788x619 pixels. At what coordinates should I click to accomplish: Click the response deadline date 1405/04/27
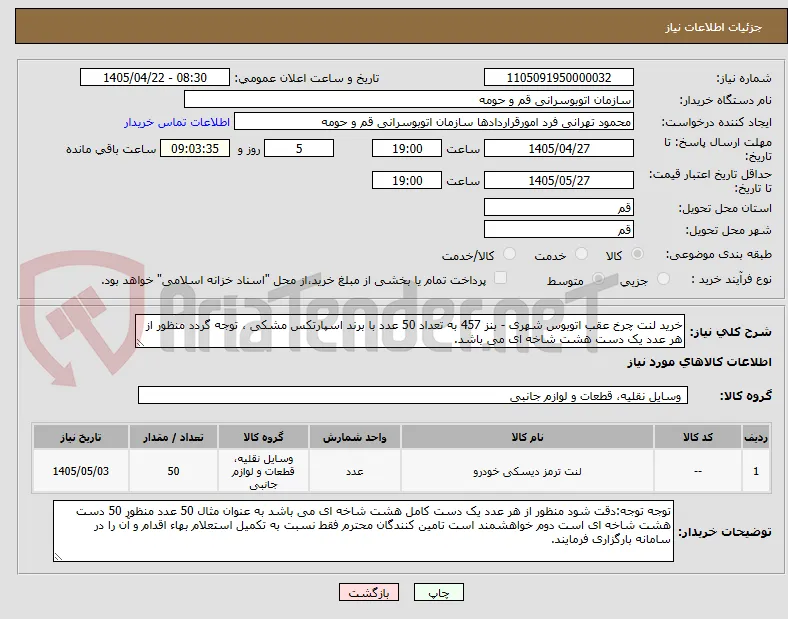559,149
